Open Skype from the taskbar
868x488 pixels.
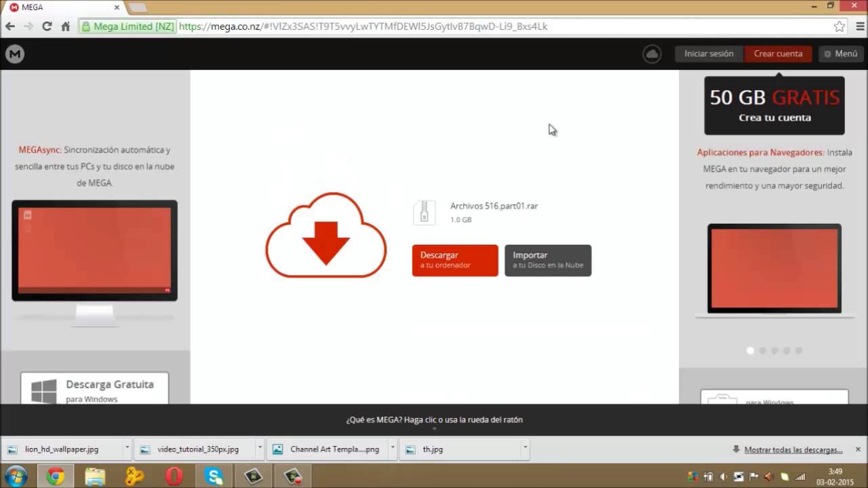tap(214, 476)
